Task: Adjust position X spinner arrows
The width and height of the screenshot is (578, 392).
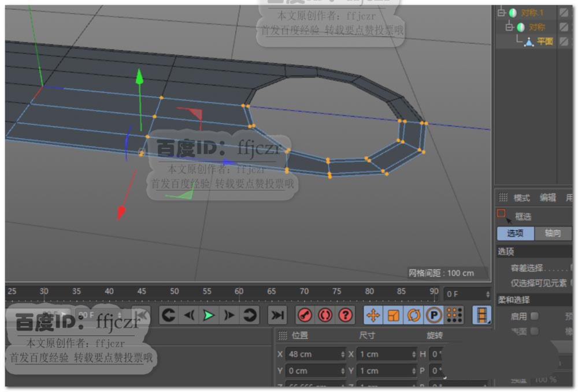Action: tap(343, 354)
